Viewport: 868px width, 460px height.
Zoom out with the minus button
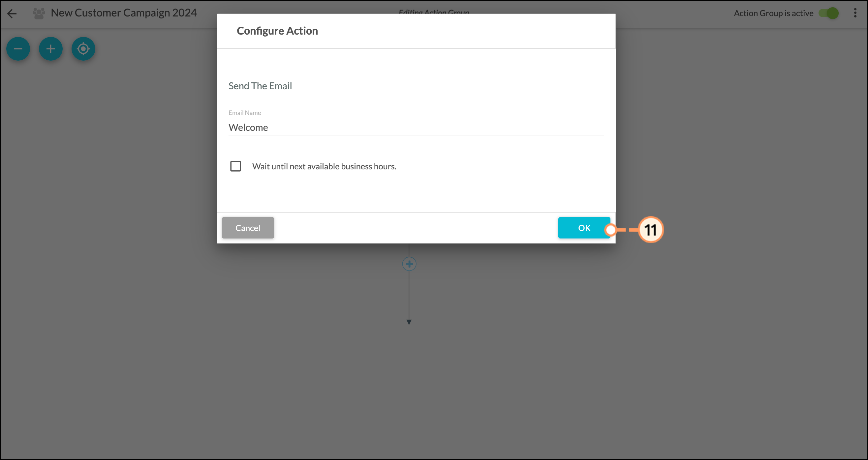tap(18, 49)
